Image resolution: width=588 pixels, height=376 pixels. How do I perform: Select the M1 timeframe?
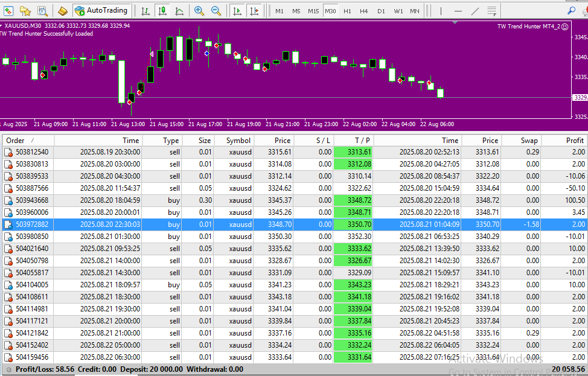click(x=280, y=11)
